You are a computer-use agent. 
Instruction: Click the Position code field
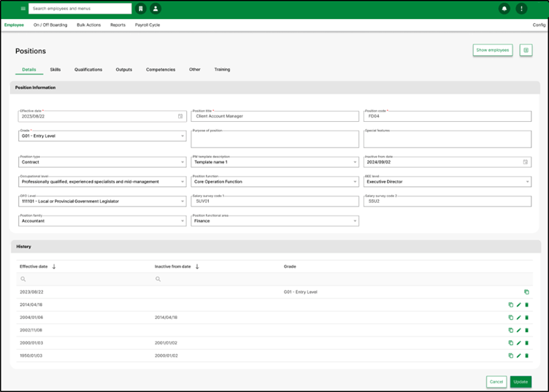[x=448, y=116]
